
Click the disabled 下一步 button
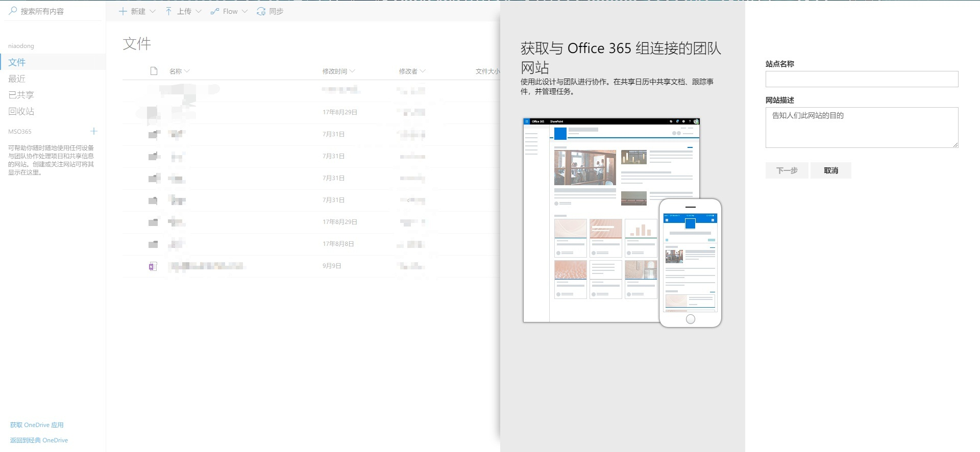click(787, 170)
